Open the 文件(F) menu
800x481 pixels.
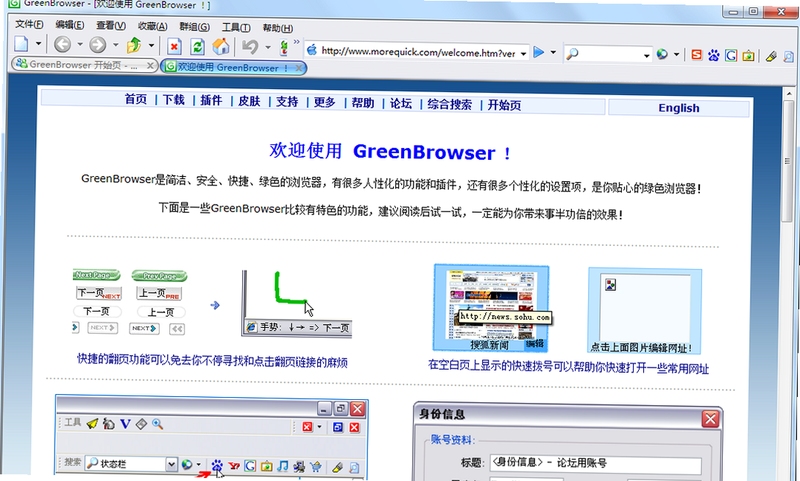(29, 24)
